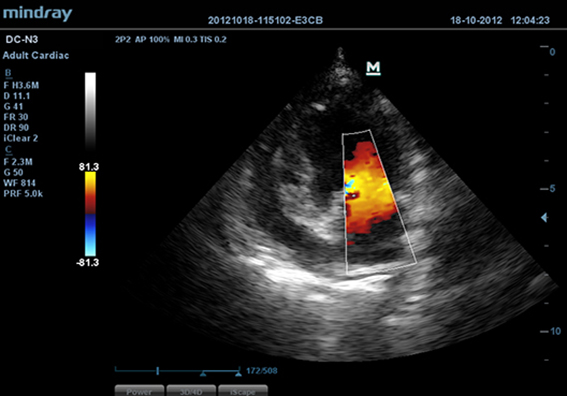Select the cine loop end triangle marker
The height and width of the screenshot is (396, 567).
click(x=238, y=374)
